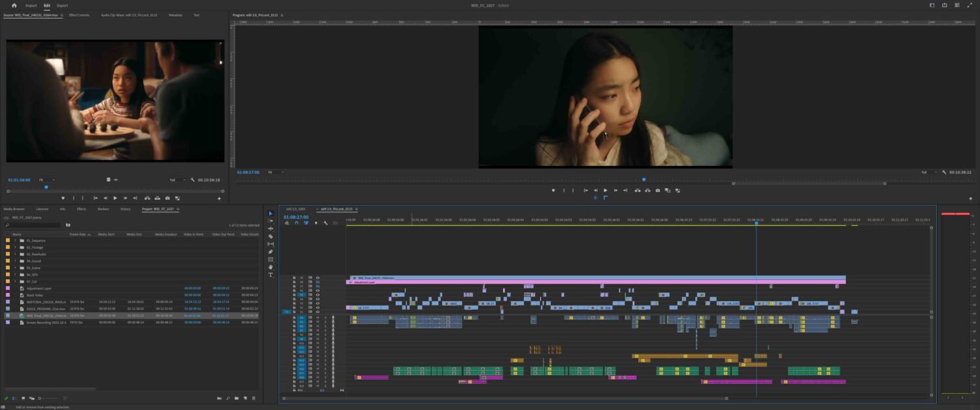Viewport: 980px width, 410px height.
Task: Toggle project writable pencil icon
Action: coord(6,398)
